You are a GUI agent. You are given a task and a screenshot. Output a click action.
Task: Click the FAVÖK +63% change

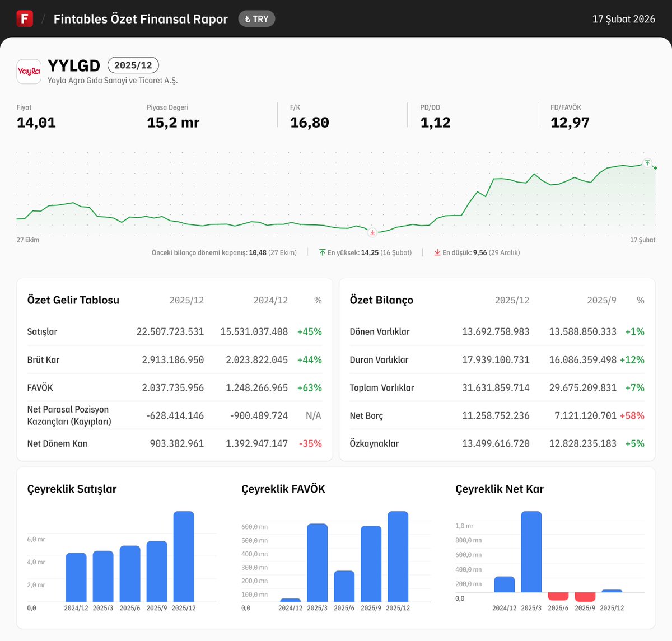(310, 387)
